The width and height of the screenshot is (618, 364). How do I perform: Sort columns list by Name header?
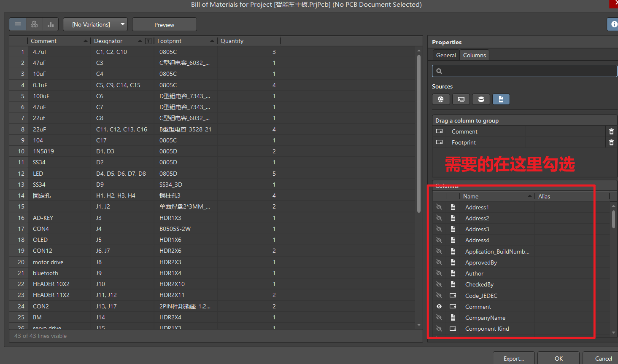click(x=497, y=196)
